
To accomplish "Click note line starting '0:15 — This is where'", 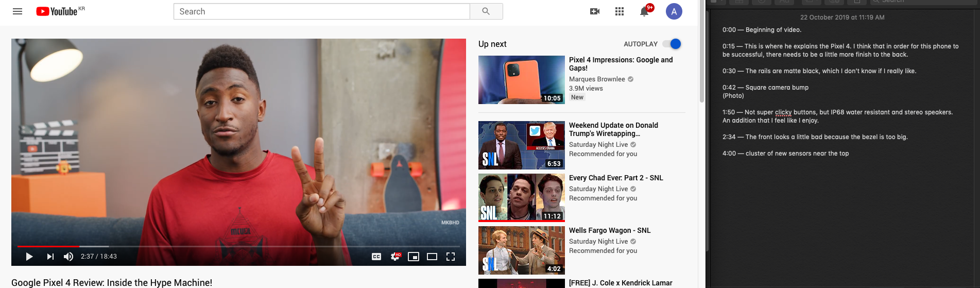I will coord(840,50).
